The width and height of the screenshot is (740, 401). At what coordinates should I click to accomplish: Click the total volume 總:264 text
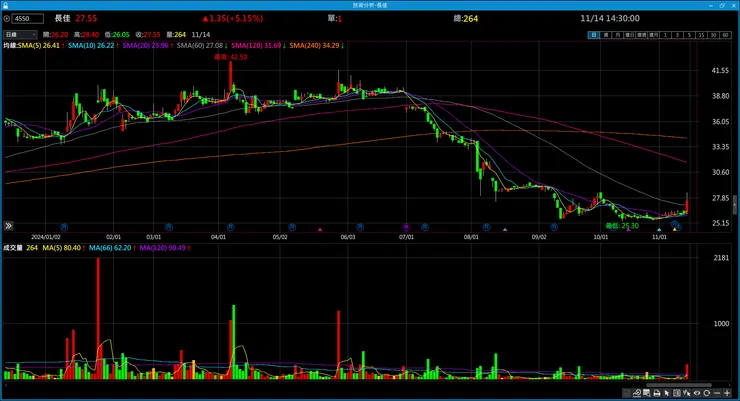coord(466,18)
